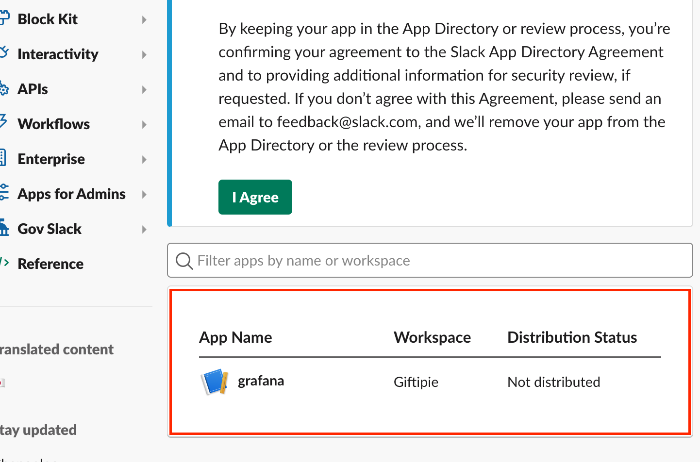Open the Reference menu item
This screenshot has height=462, width=700.
pyautogui.click(x=50, y=264)
